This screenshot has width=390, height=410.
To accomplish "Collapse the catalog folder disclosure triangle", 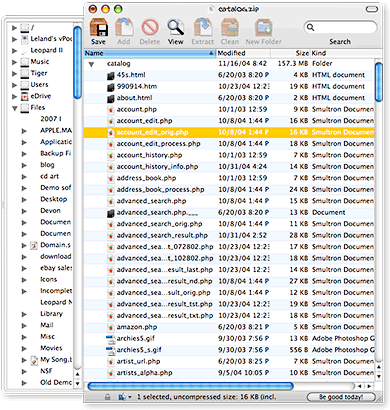I will pyautogui.click(x=91, y=64).
